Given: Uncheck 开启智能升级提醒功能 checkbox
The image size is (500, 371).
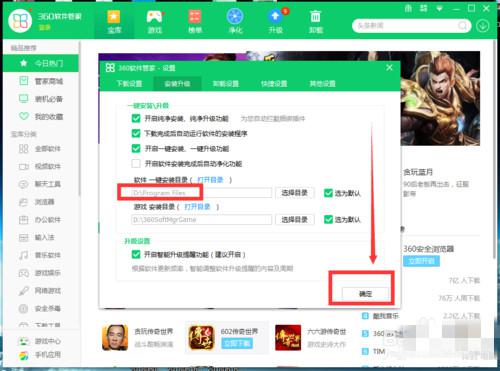Looking at the screenshot, I should point(136,254).
